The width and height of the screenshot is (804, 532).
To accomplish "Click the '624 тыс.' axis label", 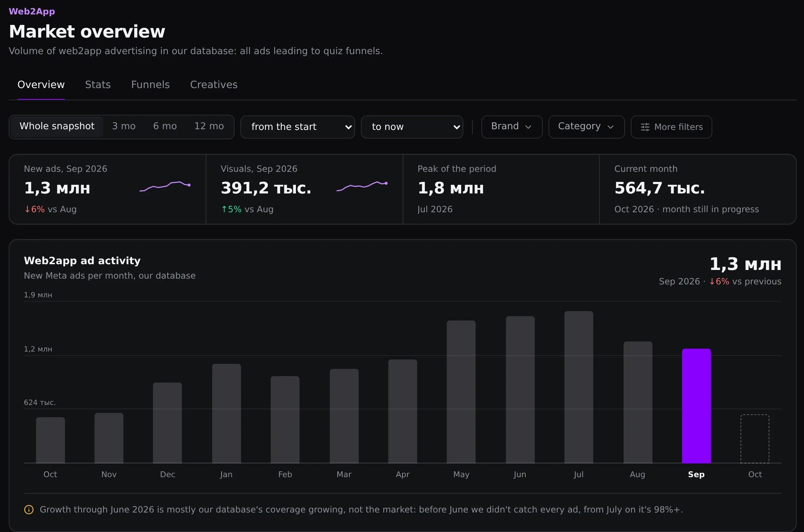I will click(x=40, y=402).
